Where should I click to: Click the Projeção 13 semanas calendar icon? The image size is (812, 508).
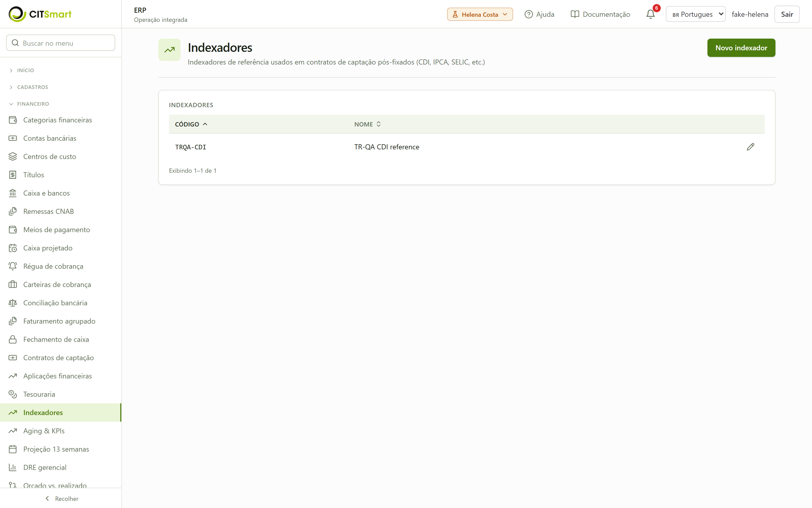pyautogui.click(x=13, y=449)
